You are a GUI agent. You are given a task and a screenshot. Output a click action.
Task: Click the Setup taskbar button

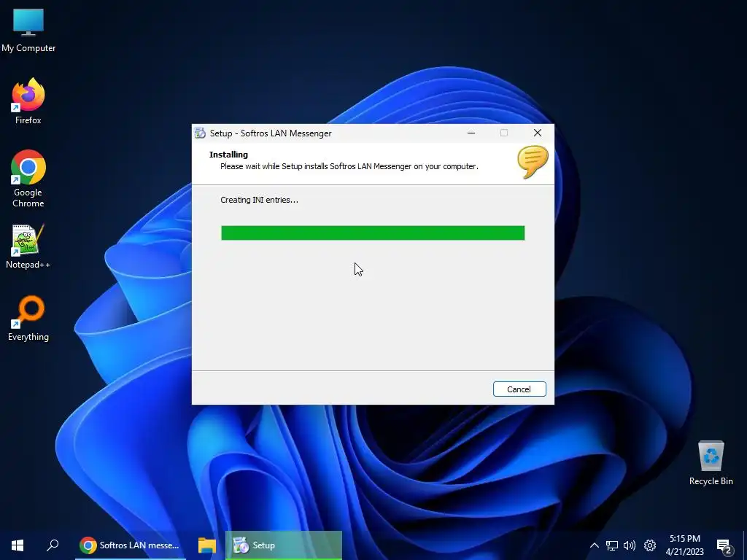[284, 545]
